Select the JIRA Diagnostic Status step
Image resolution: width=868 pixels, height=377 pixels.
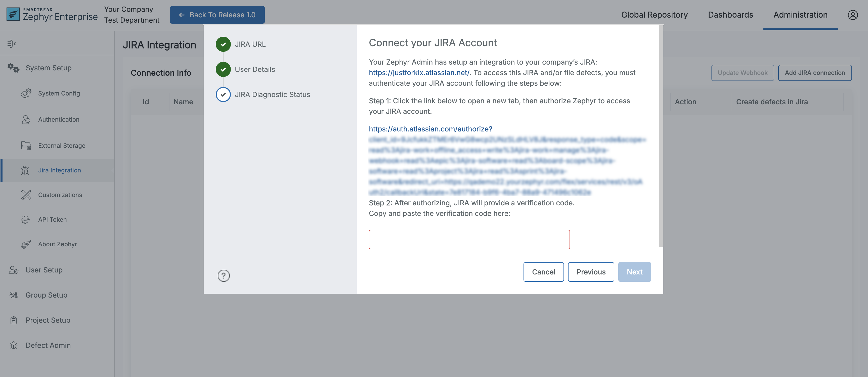click(272, 95)
